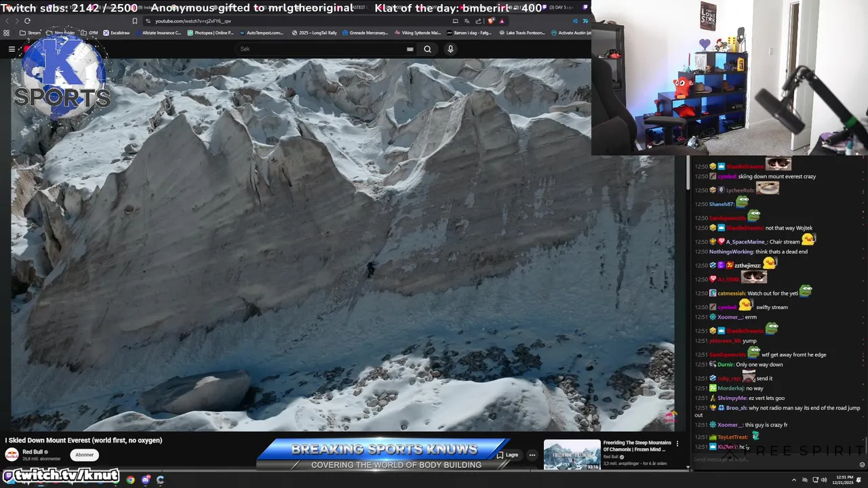The width and height of the screenshot is (868, 488).
Task: Open the YouTube hamburger menu
Action: point(12,49)
